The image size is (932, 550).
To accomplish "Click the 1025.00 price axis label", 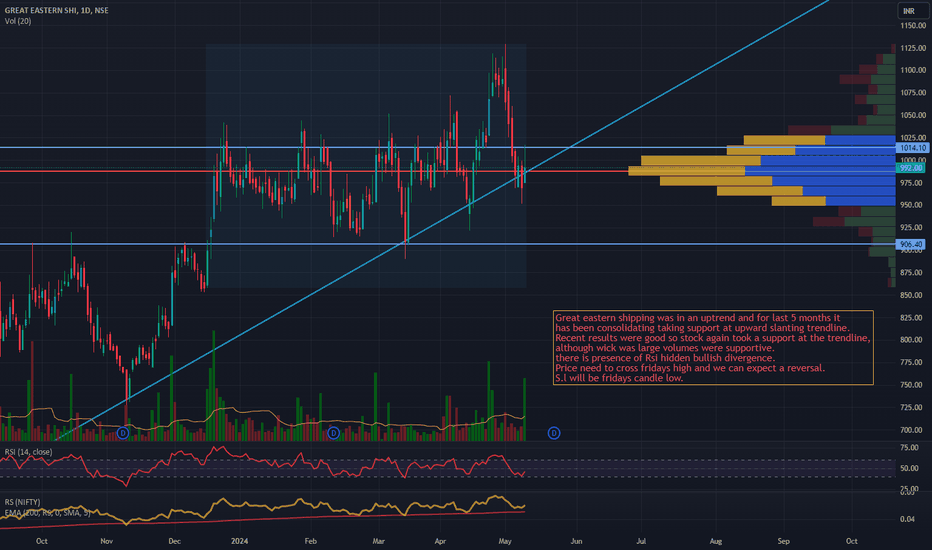I will [x=913, y=138].
